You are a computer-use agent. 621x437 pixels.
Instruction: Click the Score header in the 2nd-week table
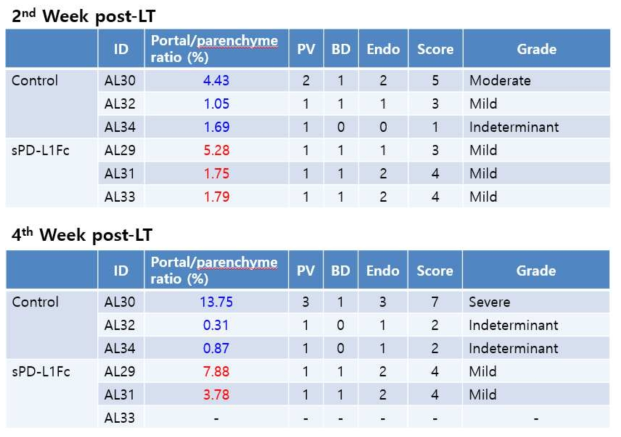[435, 48]
